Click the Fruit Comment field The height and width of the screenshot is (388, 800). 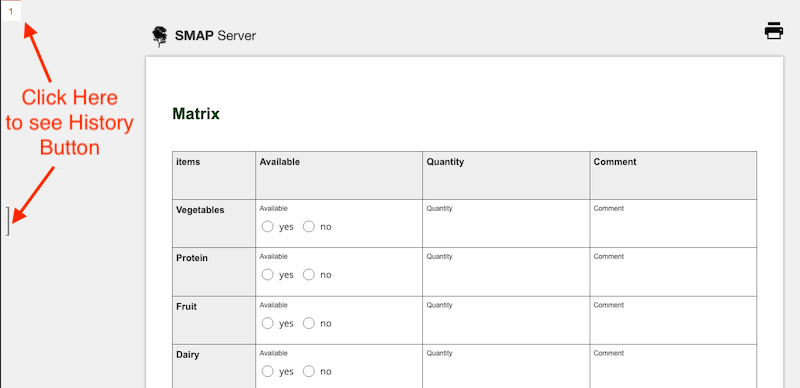[673, 320]
